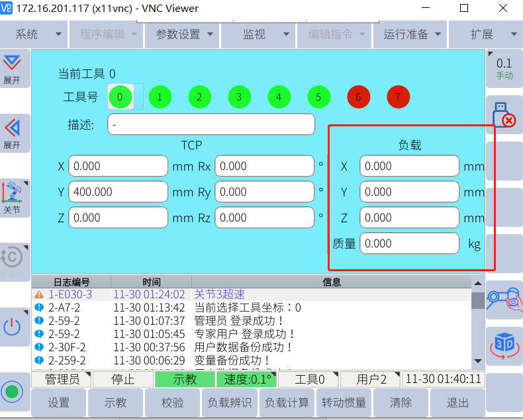Click the USB disconnected icon
Image resolution: width=523 pixels, height=420 pixels.
504,114
